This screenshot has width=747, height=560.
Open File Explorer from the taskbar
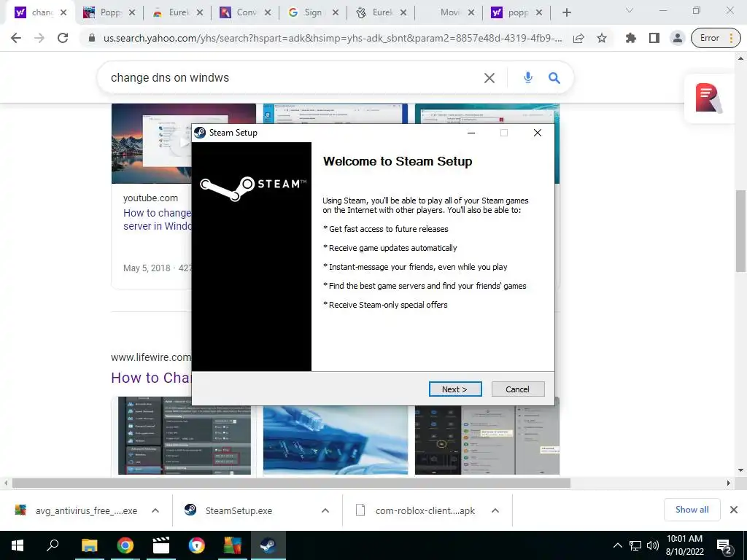[89, 545]
